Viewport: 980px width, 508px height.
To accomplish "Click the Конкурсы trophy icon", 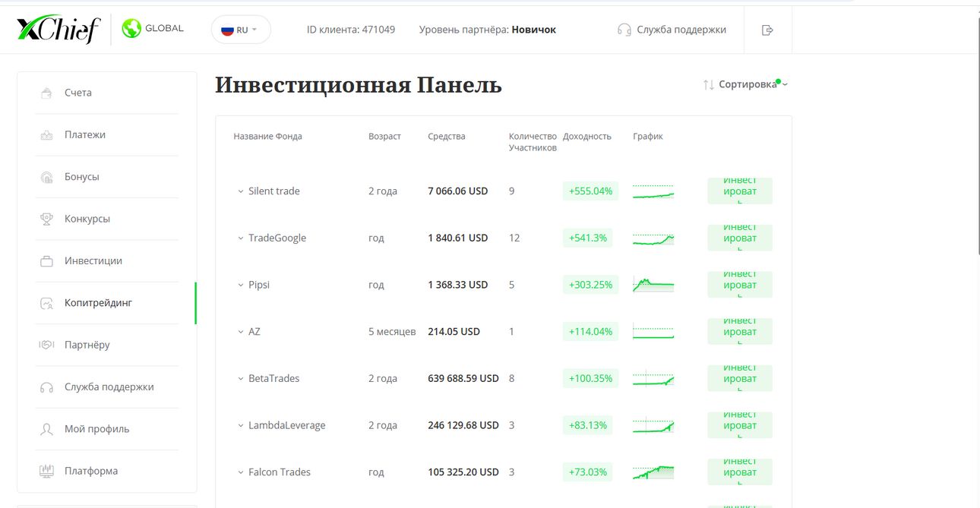I will pyautogui.click(x=46, y=219).
